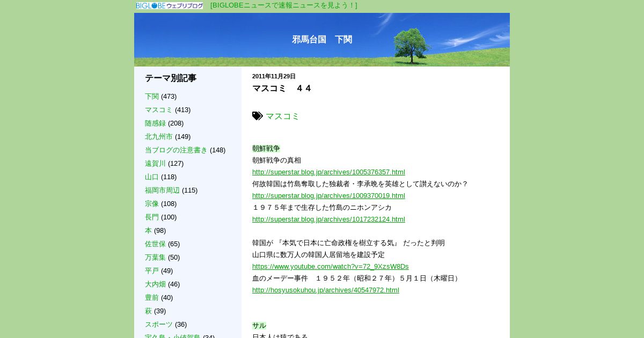Open superstar.blog.jp archives 1009370019 link
The image size is (644, 338).
pos(328,196)
